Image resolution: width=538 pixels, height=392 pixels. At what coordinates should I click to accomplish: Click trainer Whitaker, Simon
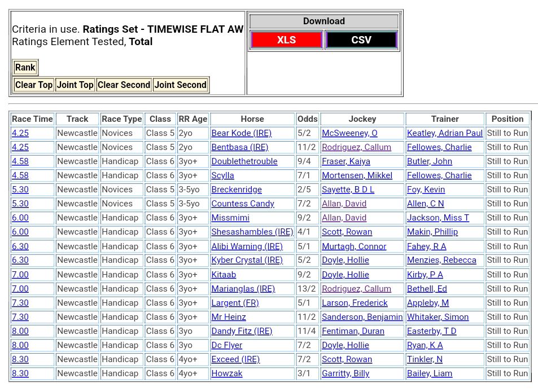point(438,317)
